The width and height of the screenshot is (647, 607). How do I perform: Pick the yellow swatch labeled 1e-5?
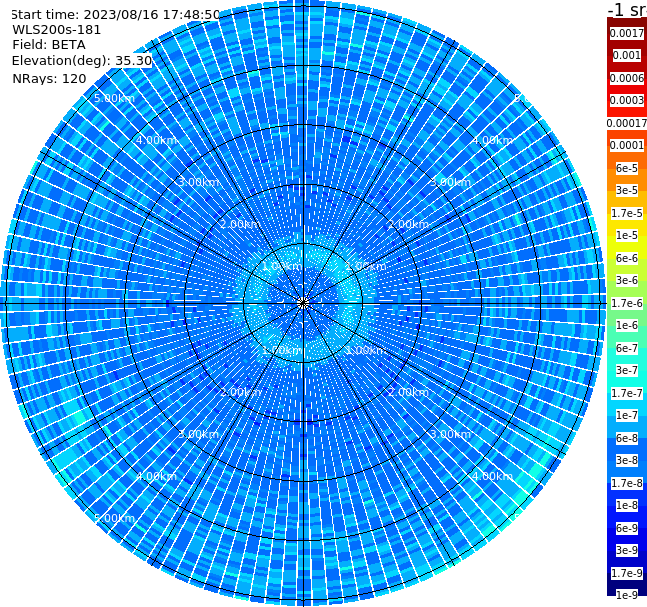[627, 235]
